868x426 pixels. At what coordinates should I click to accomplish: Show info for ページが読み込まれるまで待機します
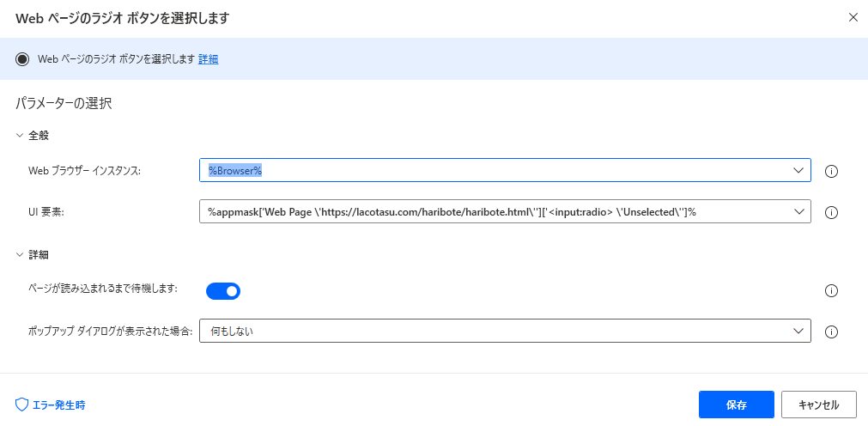tap(830, 291)
